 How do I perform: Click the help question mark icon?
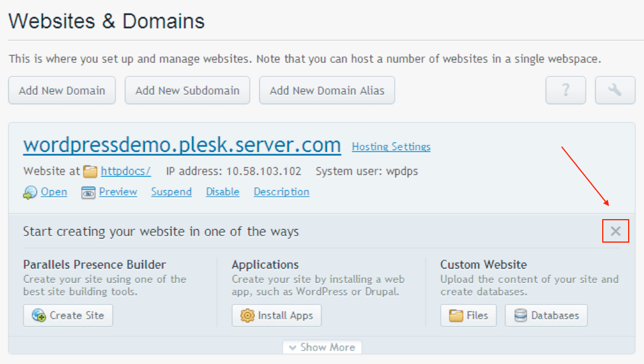(x=565, y=90)
